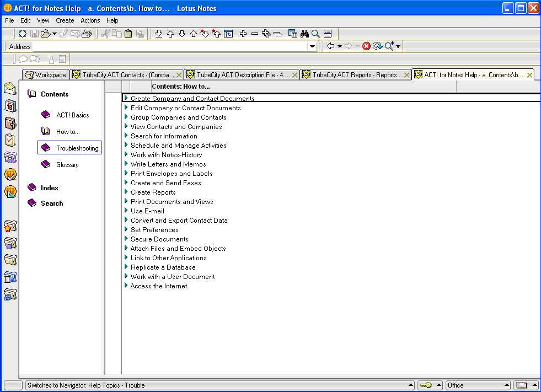Image resolution: width=541 pixels, height=392 pixels.
Task: Open the Address Book bookmark icon
Action: tap(10, 123)
